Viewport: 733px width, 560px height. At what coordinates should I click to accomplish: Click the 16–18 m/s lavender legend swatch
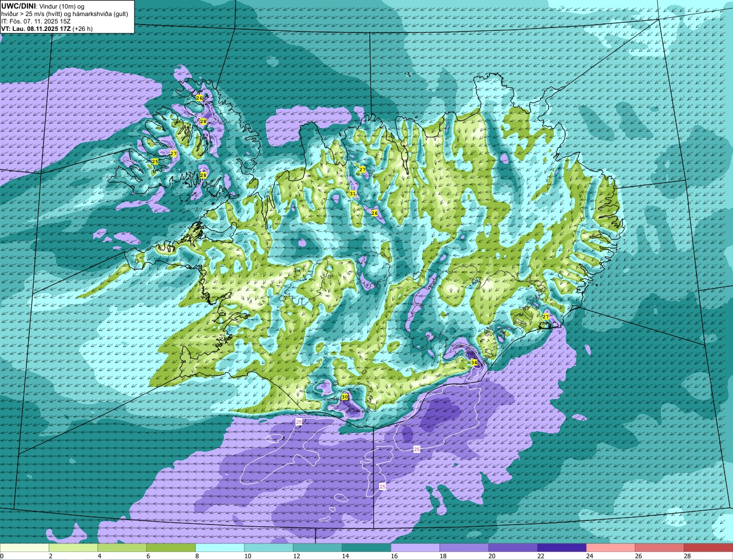coord(415,547)
